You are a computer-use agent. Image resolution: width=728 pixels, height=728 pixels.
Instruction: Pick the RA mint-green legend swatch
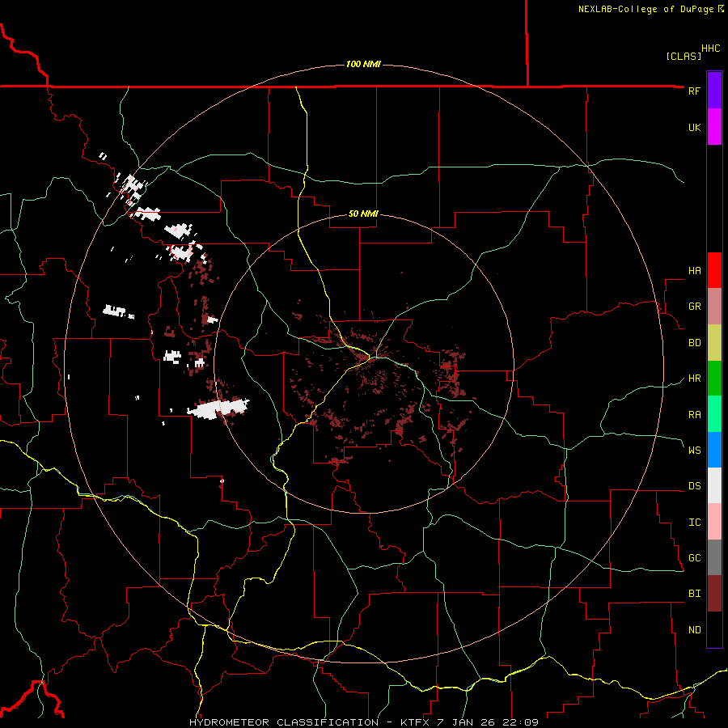point(714,414)
